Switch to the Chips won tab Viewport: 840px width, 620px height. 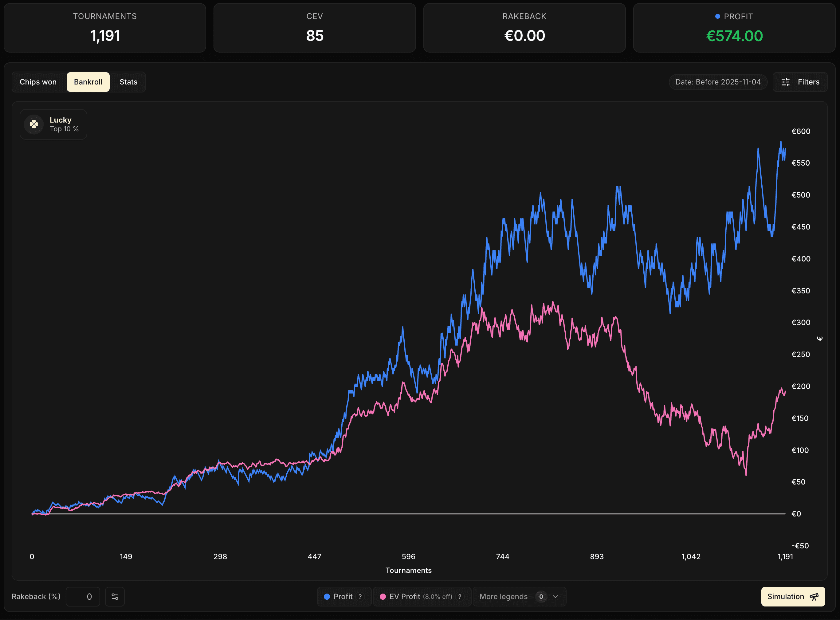coord(38,82)
